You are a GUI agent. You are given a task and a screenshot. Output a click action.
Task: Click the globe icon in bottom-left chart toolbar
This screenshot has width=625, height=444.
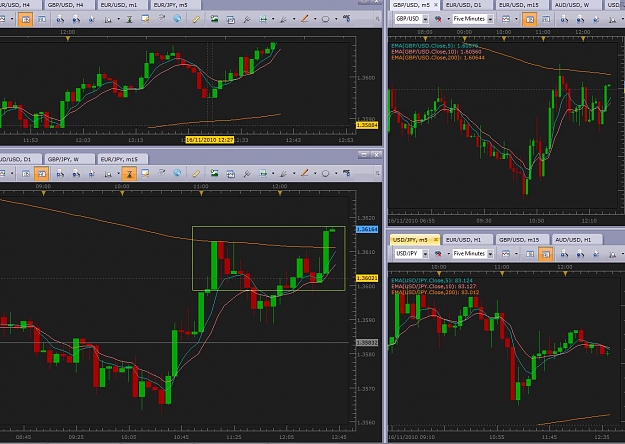tap(177, 173)
